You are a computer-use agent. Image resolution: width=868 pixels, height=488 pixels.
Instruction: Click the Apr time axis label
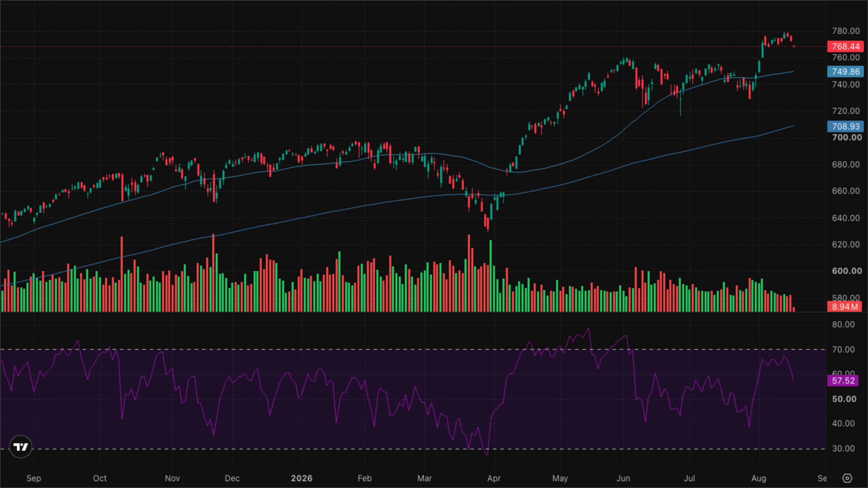494,479
